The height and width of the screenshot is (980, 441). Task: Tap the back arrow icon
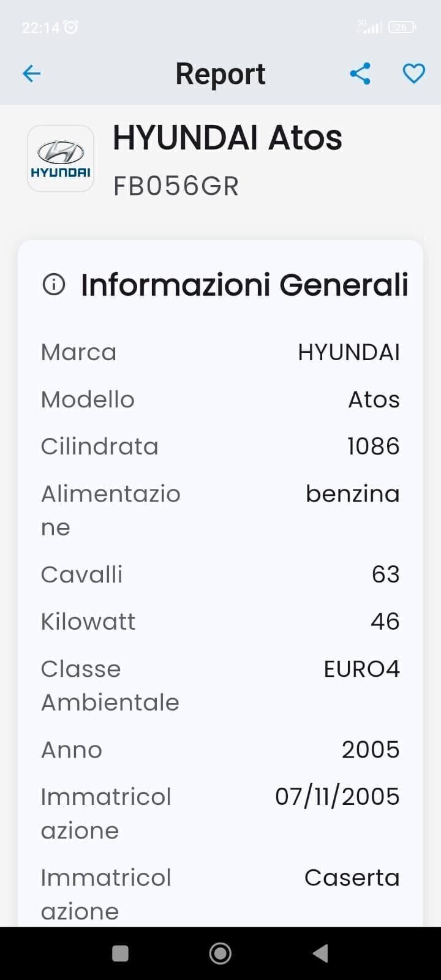pyautogui.click(x=31, y=74)
